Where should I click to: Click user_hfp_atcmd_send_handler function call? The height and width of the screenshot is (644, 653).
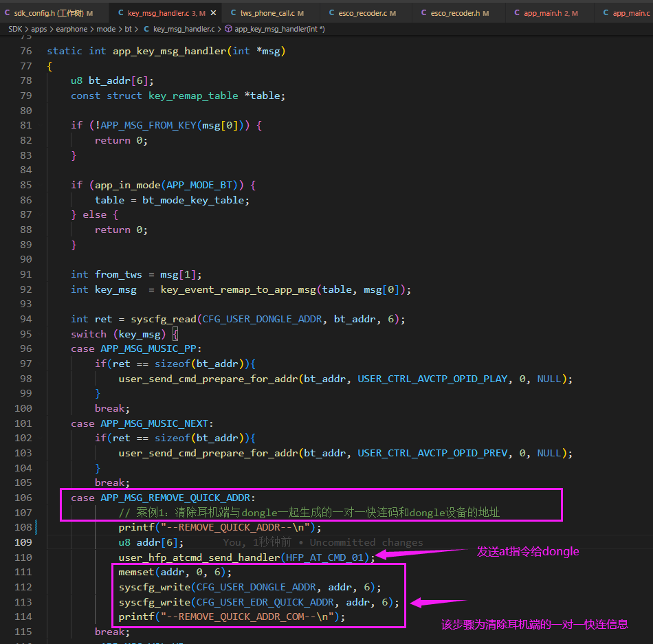199,557
